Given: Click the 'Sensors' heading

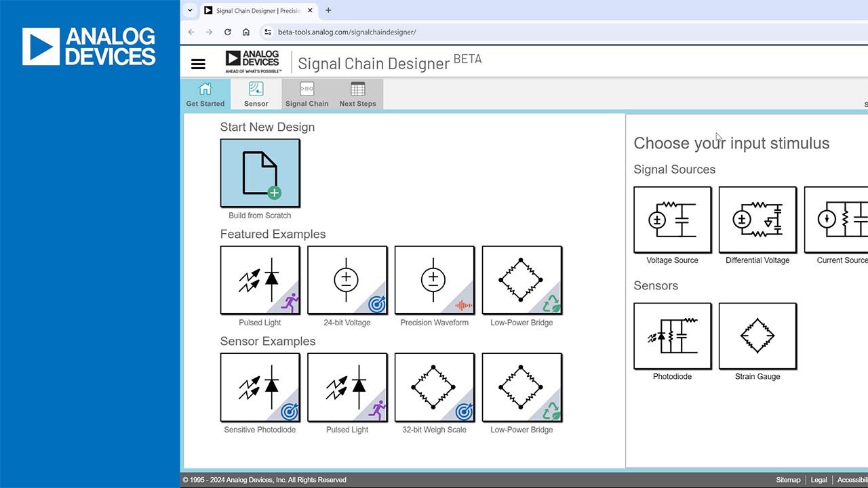Looking at the screenshot, I should [656, 285].
